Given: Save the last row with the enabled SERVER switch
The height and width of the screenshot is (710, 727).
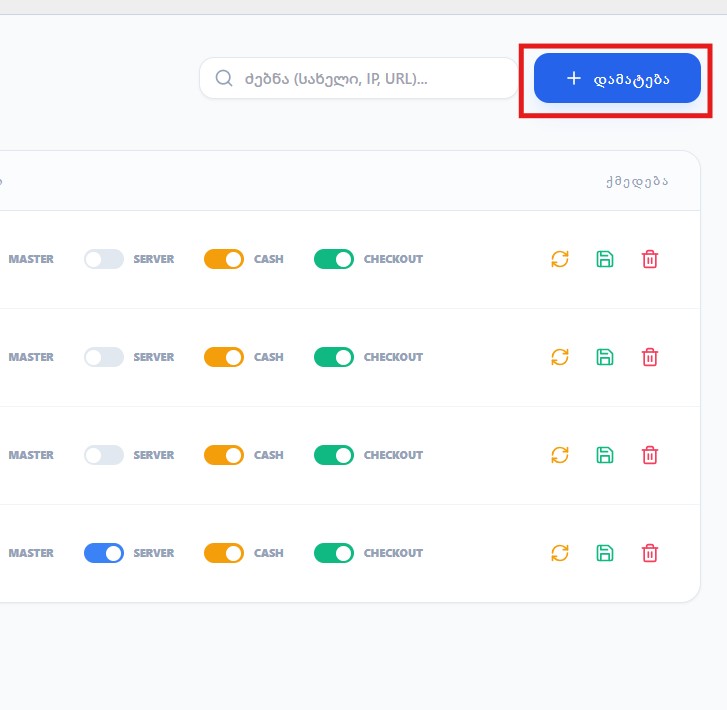Looking at the screenshot, I should (605, 553).
